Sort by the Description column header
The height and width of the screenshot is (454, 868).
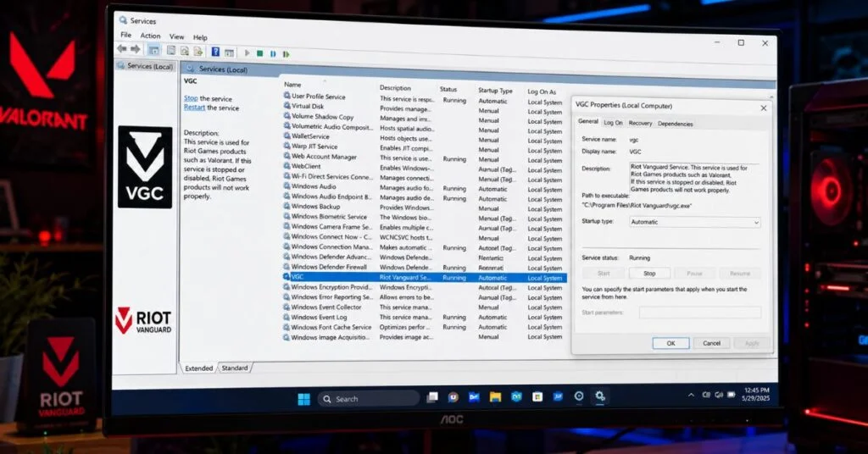pyautogui.click(x=395, y=88)
